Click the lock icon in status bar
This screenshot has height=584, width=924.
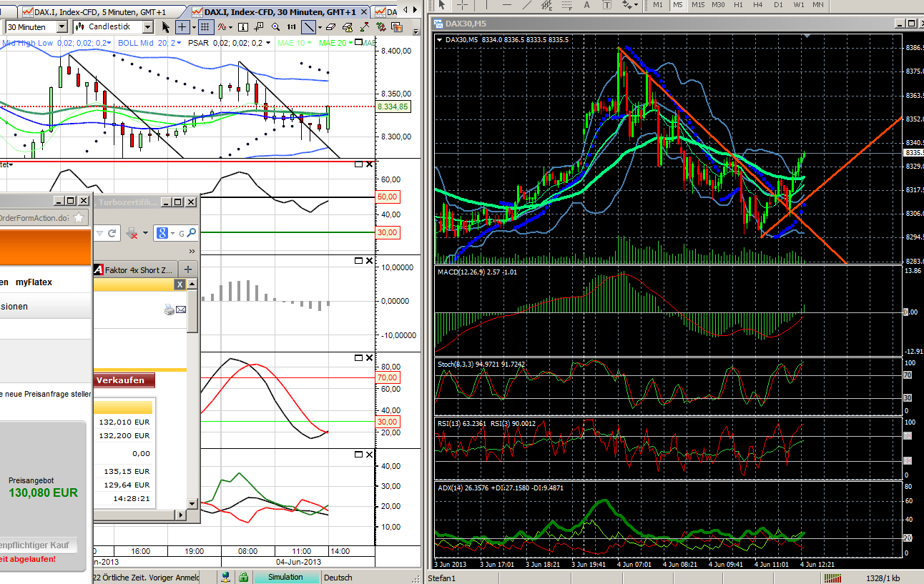[x=243, y=577]
